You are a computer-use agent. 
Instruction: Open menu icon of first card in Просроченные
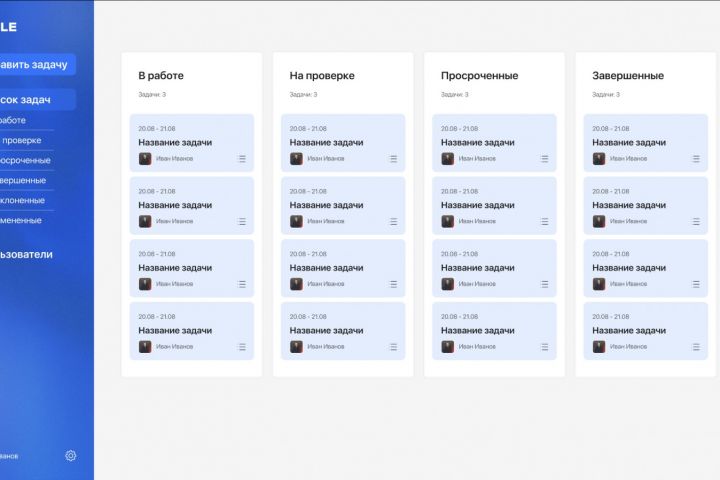coord(545,159)
